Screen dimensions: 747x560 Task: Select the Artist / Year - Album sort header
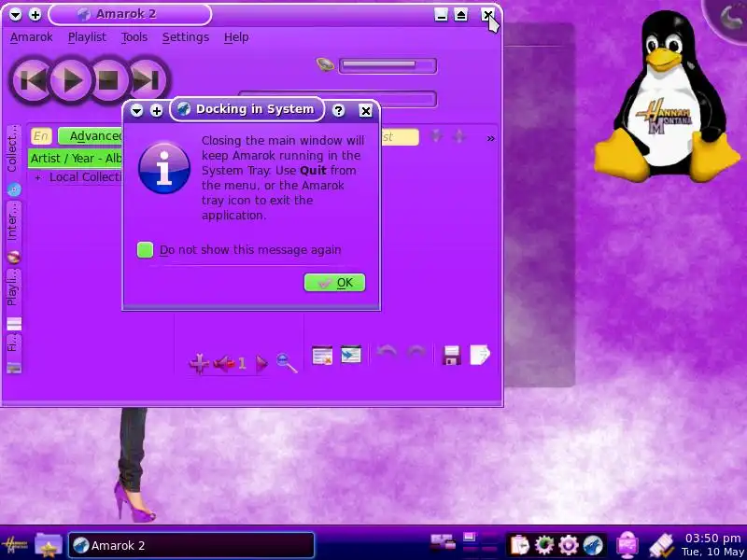76,158
